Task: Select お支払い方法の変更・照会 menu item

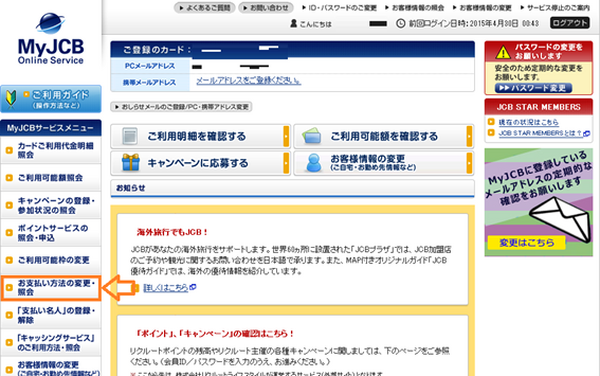Action: coord(51,288)
